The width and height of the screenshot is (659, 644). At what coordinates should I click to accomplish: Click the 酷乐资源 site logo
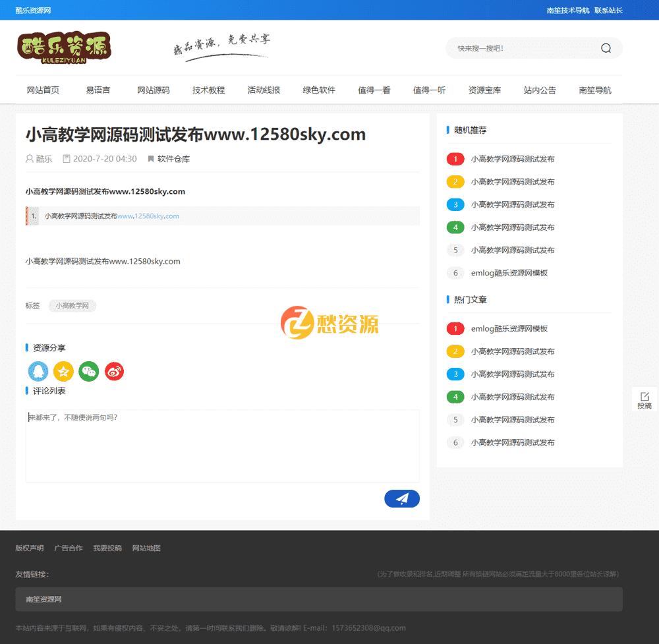coord(64,47)
